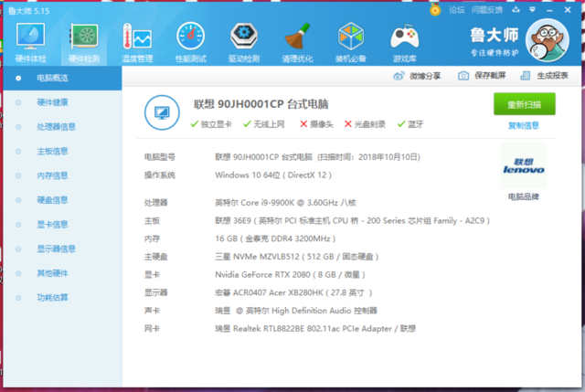Click the Core i9-9900K processor text

click(285, 203)
